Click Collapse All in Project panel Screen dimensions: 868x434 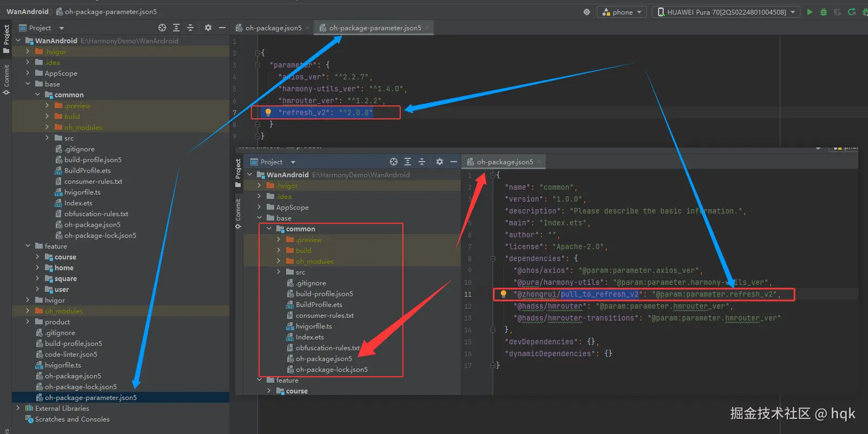point(190,28)
